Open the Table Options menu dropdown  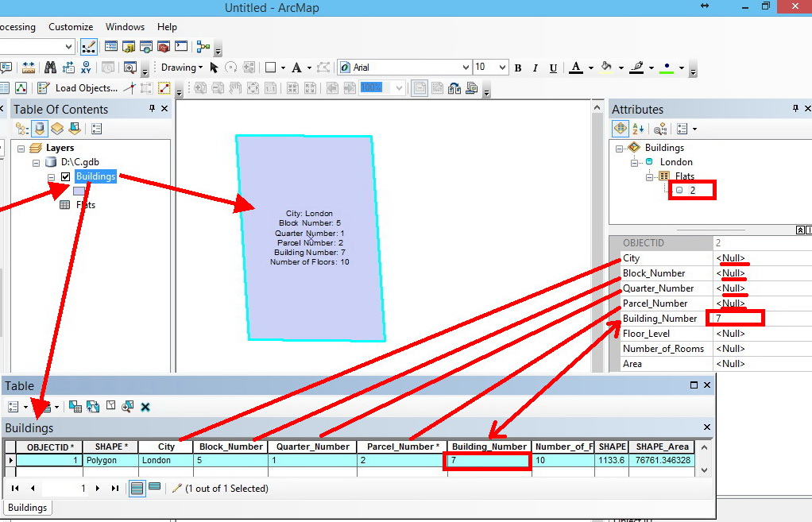(x=17, y=407)
